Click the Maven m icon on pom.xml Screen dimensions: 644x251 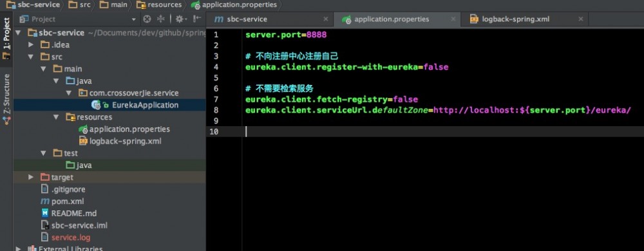click(45, 201)
